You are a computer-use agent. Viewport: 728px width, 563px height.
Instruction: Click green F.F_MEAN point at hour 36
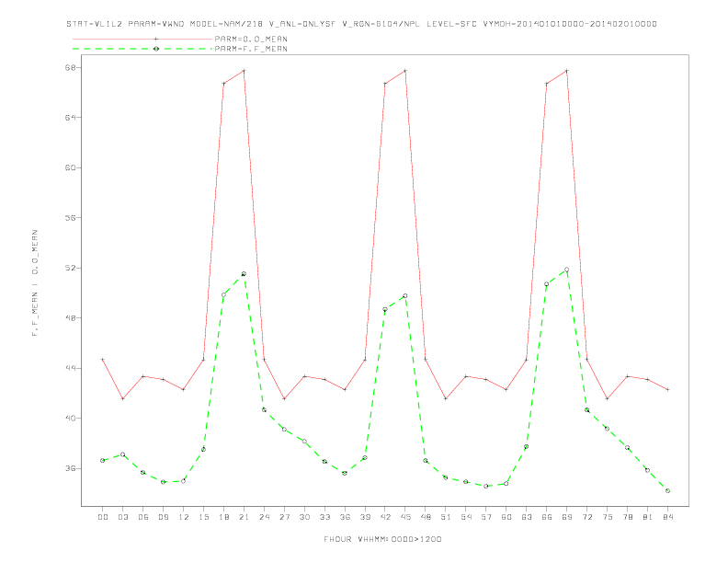(x=345, y=474)
